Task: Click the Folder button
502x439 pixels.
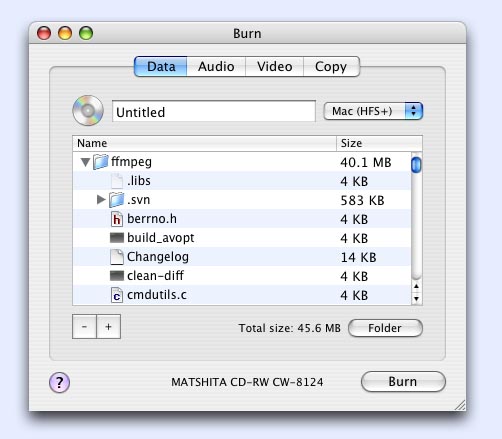Action: point(385,328)
